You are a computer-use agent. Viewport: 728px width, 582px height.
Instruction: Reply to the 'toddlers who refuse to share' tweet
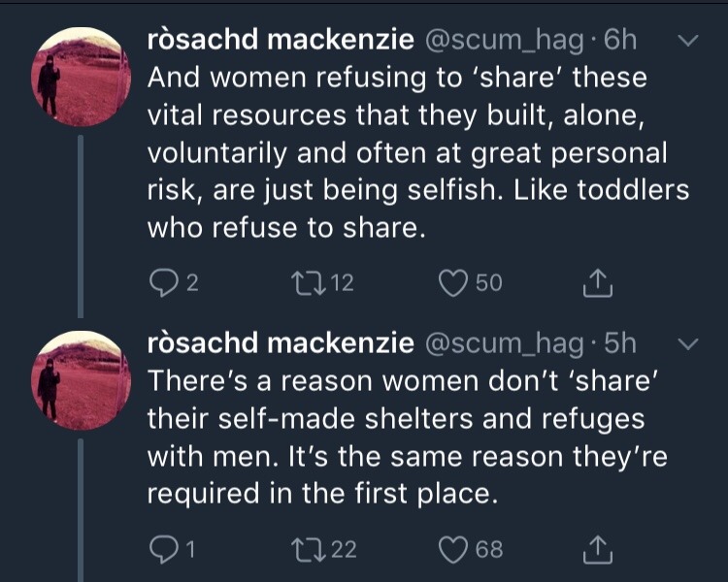[x=160, y=282]
